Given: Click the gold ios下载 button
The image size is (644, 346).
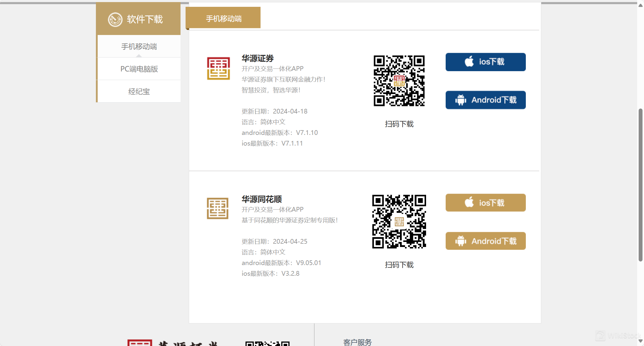Looking at the screenshot, I should 485,203.
